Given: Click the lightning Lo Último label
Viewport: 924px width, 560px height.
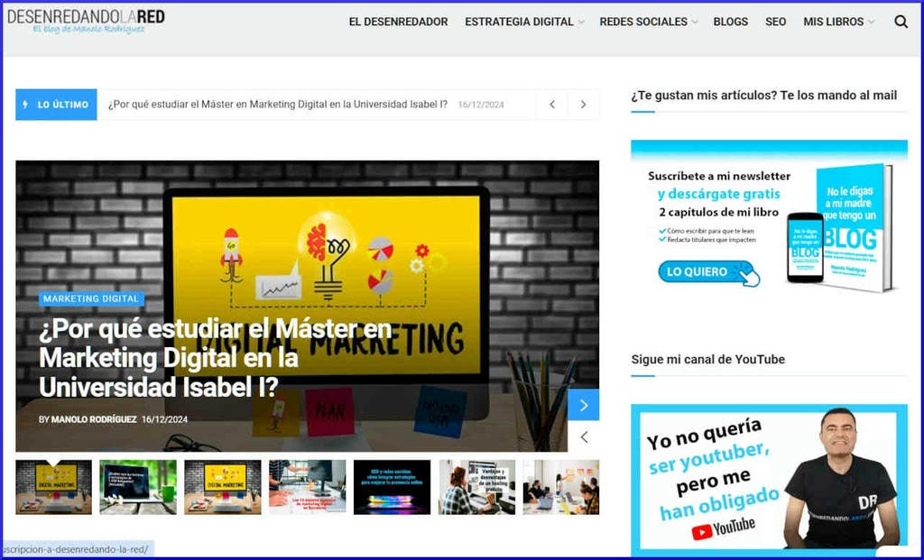Looking at the screenshot, I should pos(56,105).
